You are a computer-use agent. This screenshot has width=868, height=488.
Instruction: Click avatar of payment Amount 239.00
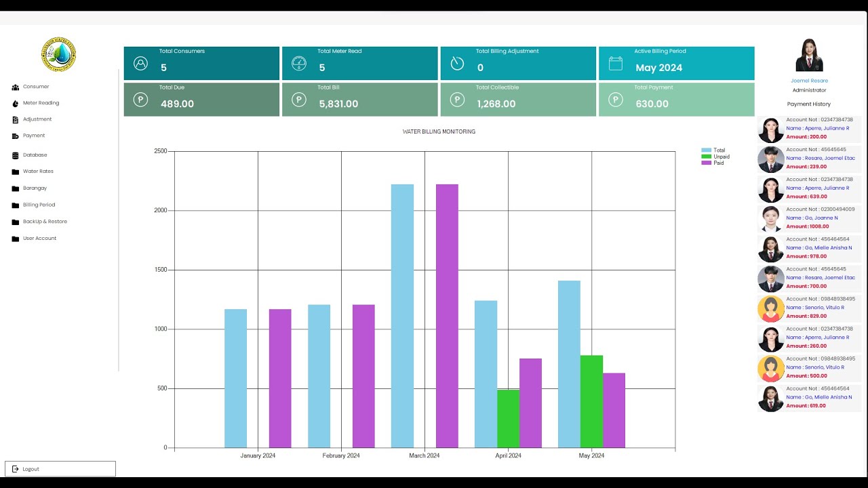click(x=771, y=159)
